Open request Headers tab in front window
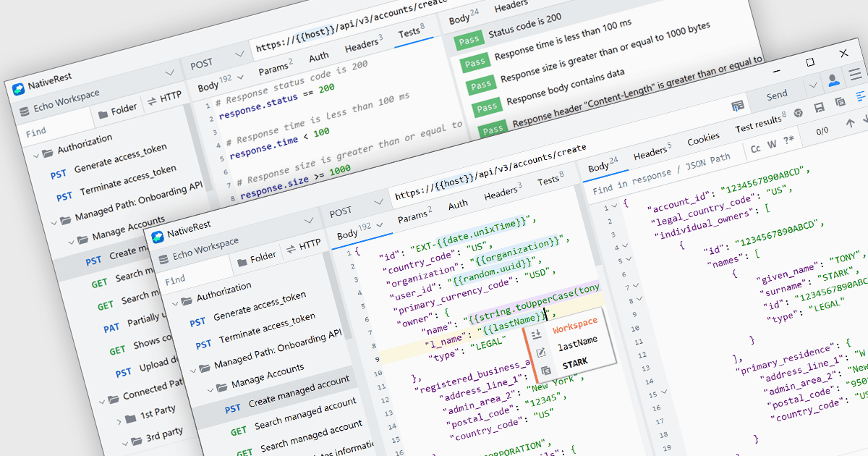The width and height of the screenshot is (868, 456). (502, 193)
